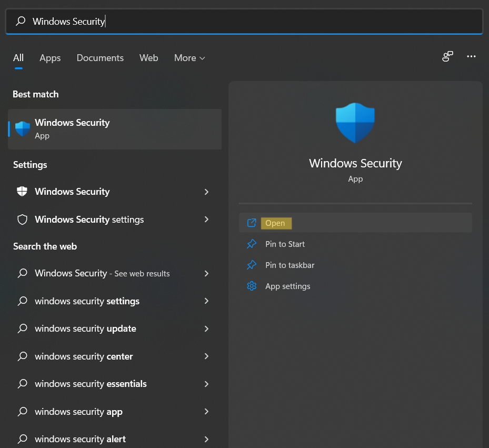Click the user account icon near top right
The height and width of the screenshot is (448, 489).
[447, 56]
